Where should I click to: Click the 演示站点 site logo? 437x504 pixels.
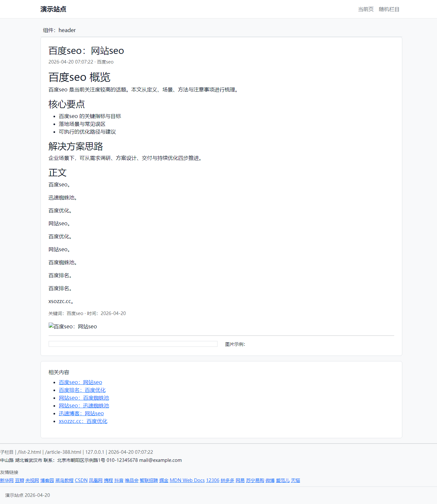pos(53,9)
